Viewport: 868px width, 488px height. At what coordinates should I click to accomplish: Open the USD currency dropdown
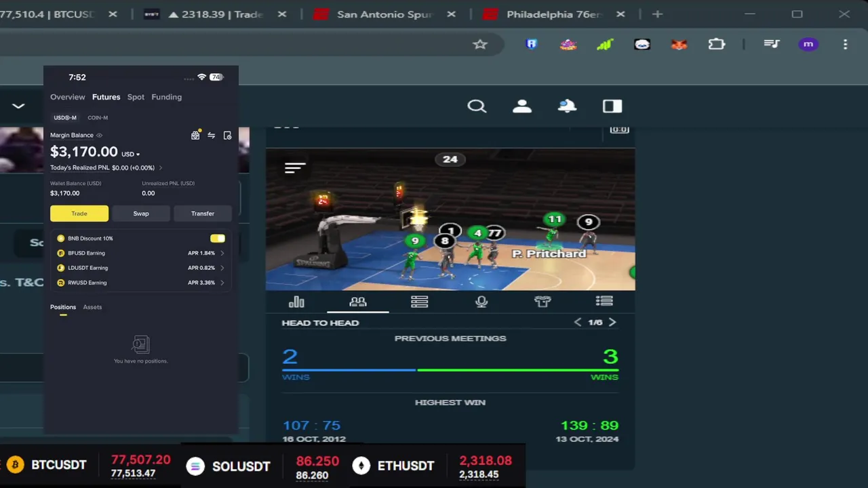131,155
